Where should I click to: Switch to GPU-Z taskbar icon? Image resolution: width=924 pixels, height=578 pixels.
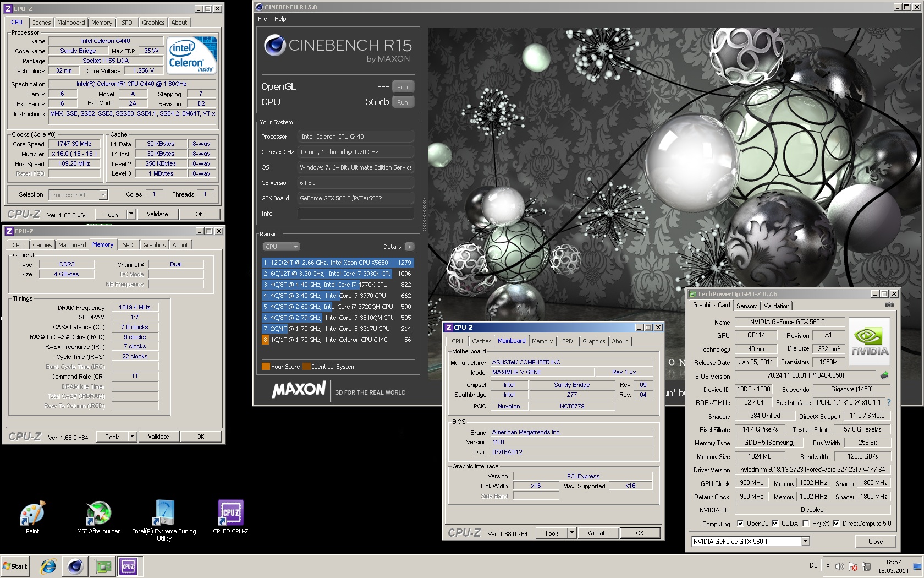(103, 566)
